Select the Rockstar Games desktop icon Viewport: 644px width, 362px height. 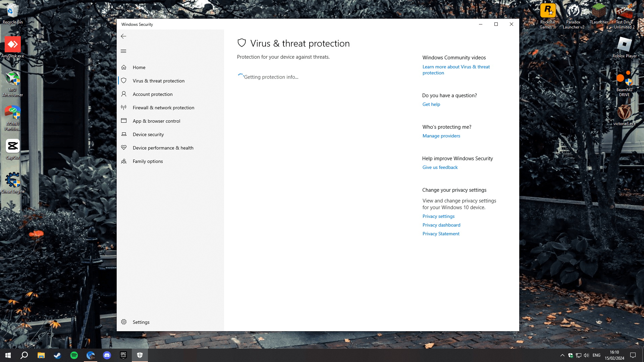pyautogui.click(x=548, y=16)
